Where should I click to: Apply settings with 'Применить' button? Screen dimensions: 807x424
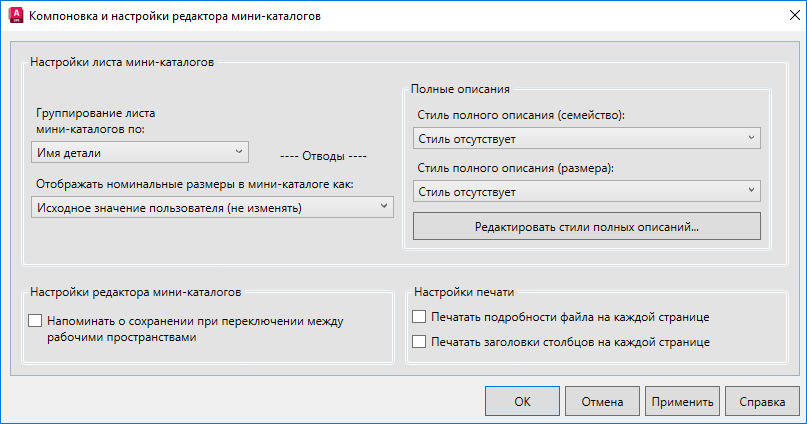click(682, 402)
